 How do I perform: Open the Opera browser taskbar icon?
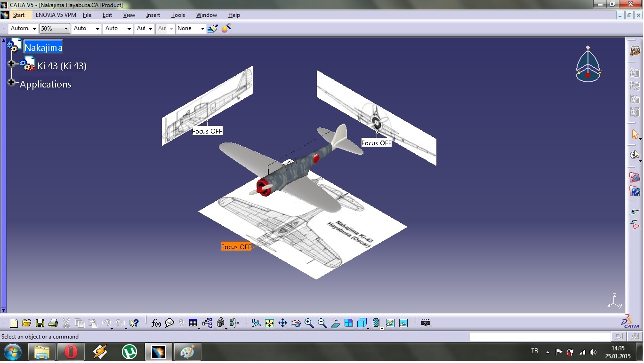click(71, 352)
